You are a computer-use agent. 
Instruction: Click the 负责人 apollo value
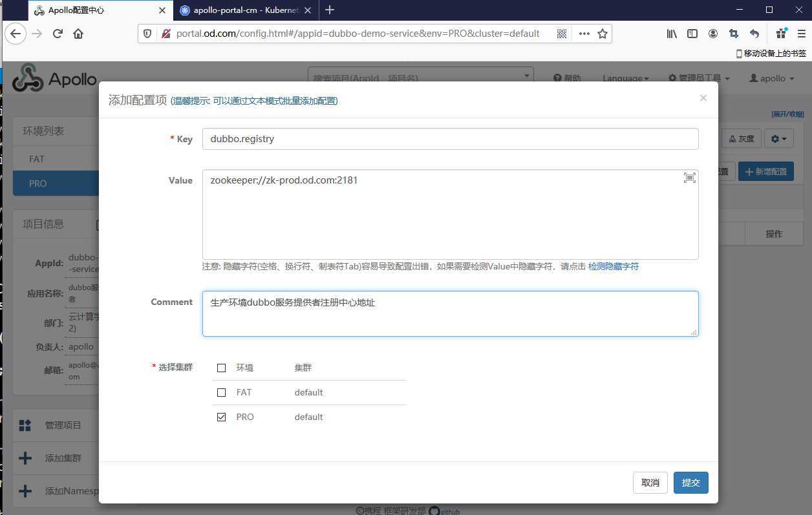click(x=81, y=346)
